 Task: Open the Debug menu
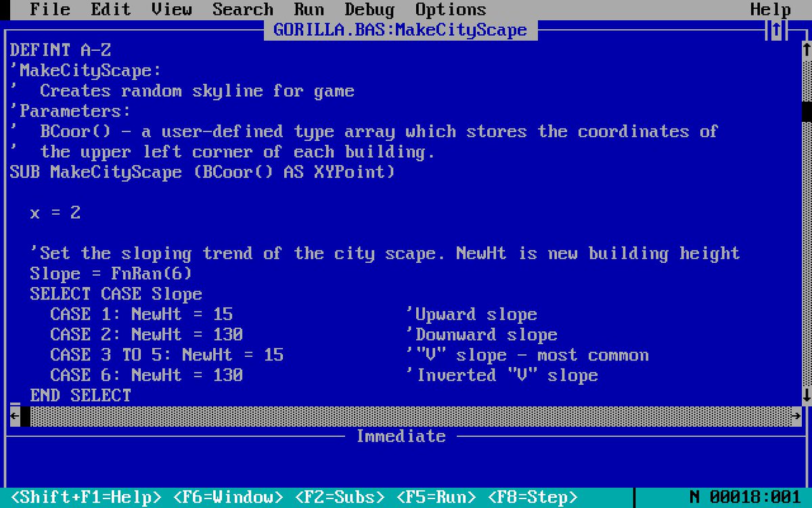369,9
